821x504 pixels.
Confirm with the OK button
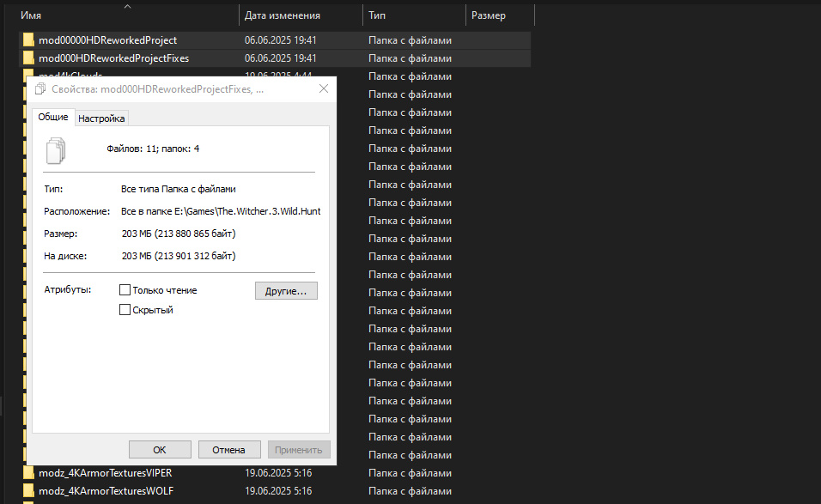pyautogui.click(x=160, y=450)
